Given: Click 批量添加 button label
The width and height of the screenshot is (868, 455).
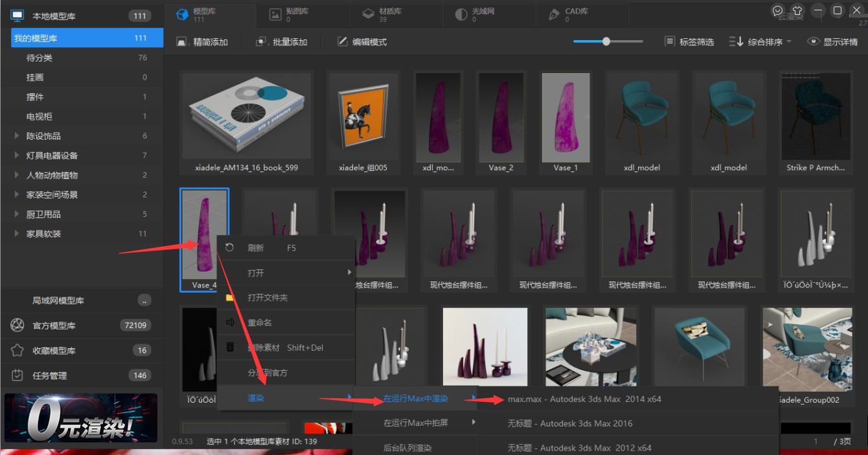Looking at the screenshot, I should coord(290,42).
